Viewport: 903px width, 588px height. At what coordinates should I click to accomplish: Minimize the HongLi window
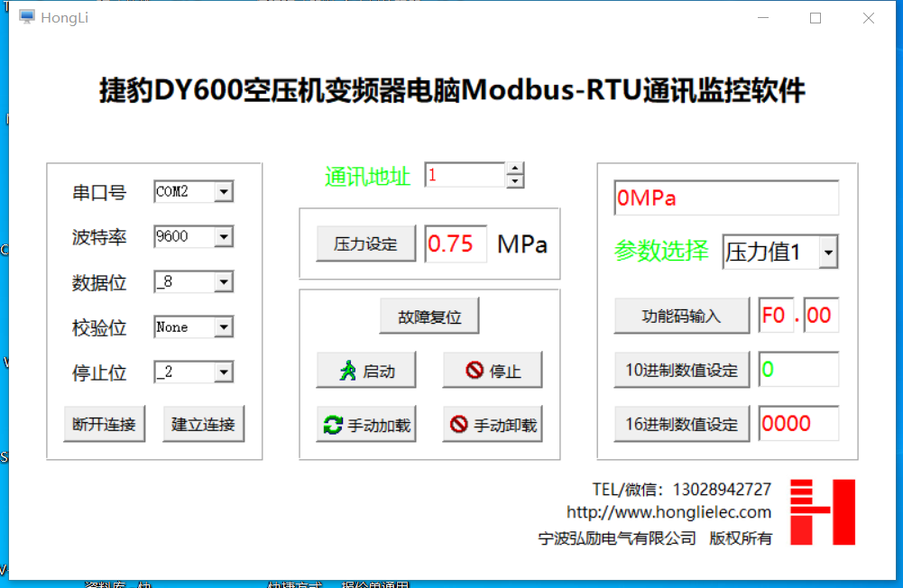tap(764, 18)
